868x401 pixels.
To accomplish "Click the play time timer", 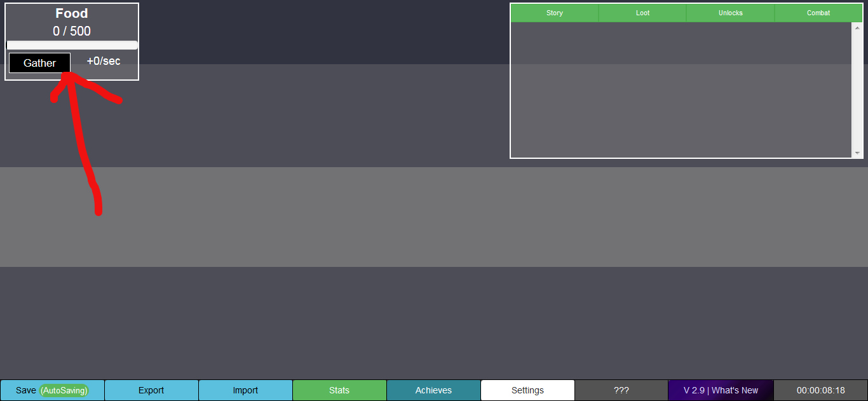I will click(x=820, y=390).
